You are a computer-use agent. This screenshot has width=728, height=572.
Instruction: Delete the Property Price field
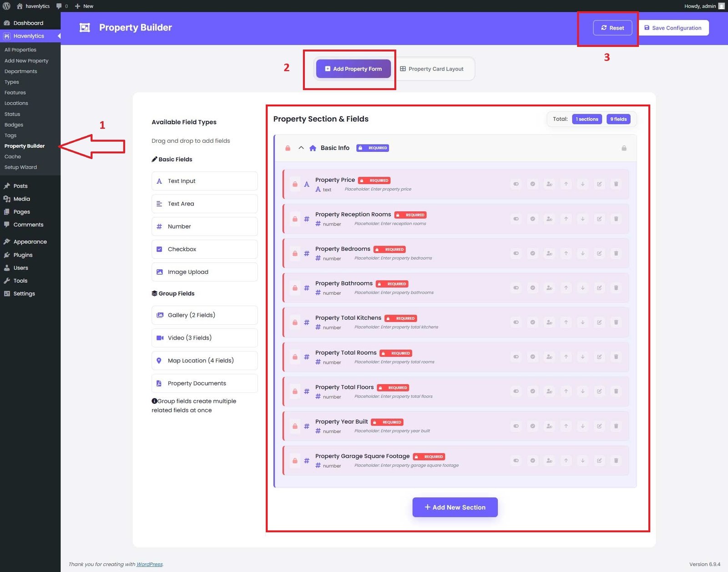[x=616, y=184]
